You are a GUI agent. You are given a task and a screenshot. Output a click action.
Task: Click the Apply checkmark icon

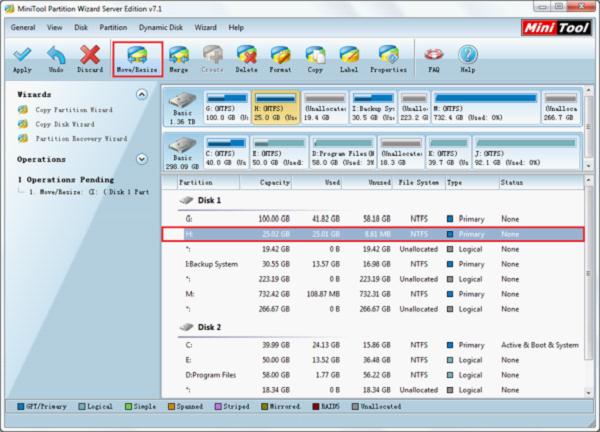tap(22, 55)
